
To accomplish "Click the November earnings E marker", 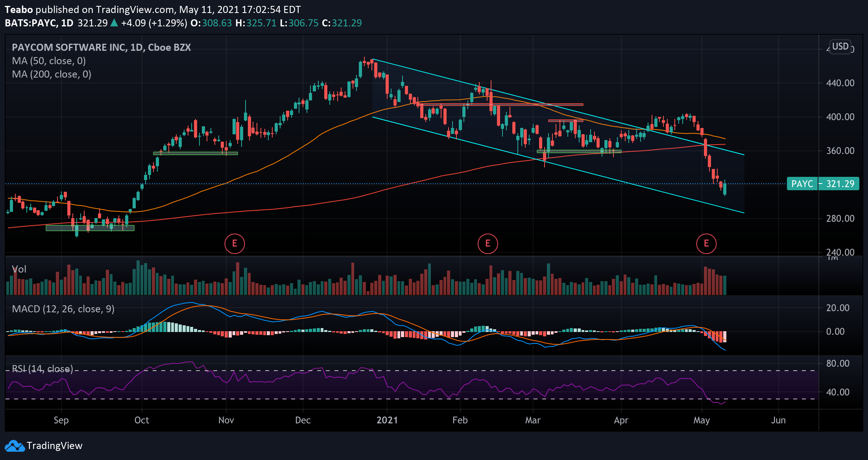I will pos(235,244).
